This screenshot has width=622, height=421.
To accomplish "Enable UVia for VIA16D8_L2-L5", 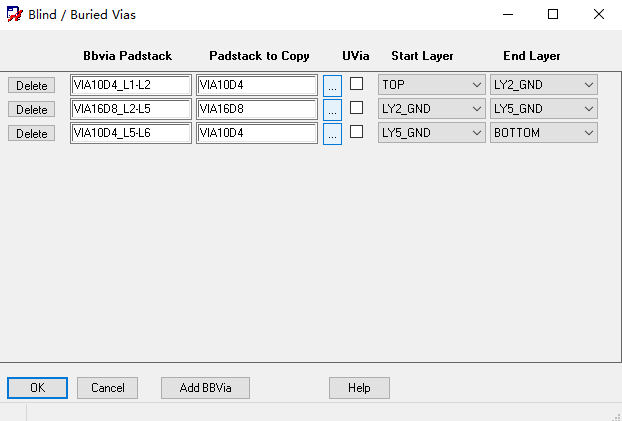I will [356, 108].
